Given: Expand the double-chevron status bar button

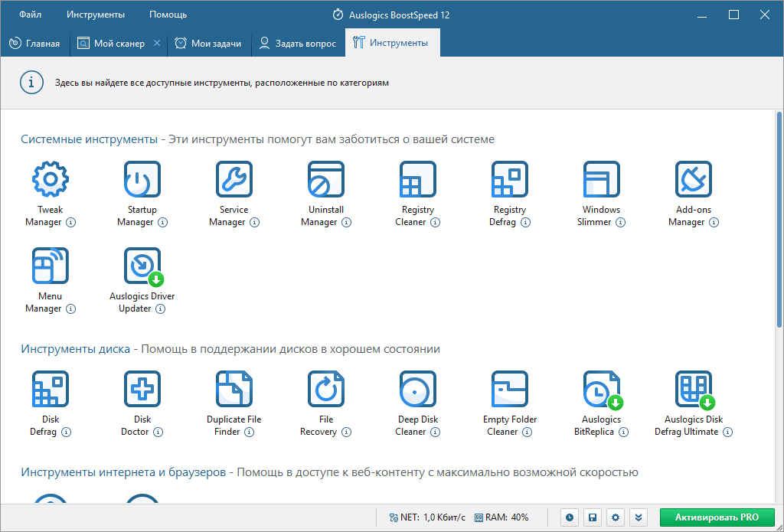Looking at the screenshot, I should pyautogui.click(x=639, y=517).
